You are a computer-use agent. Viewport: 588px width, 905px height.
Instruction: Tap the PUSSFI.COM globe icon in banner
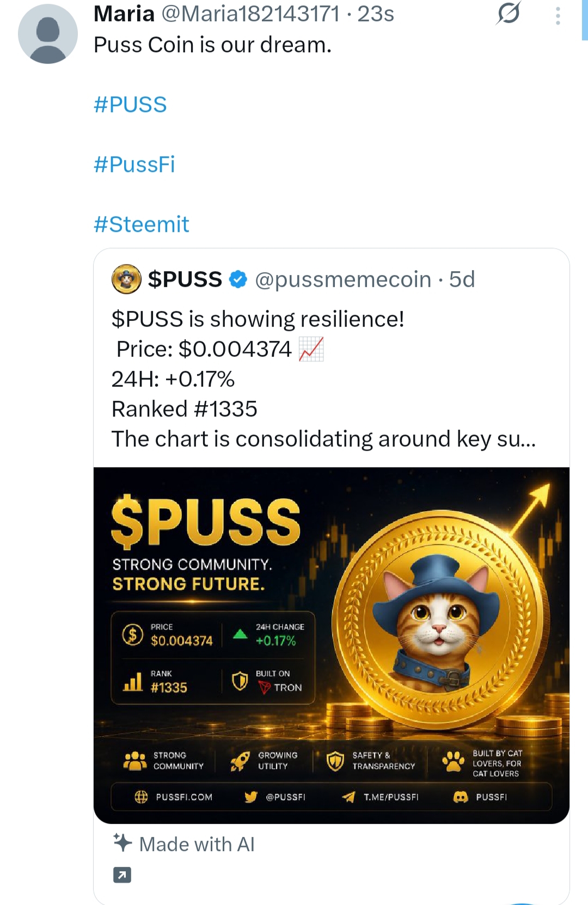click(141, 797)
